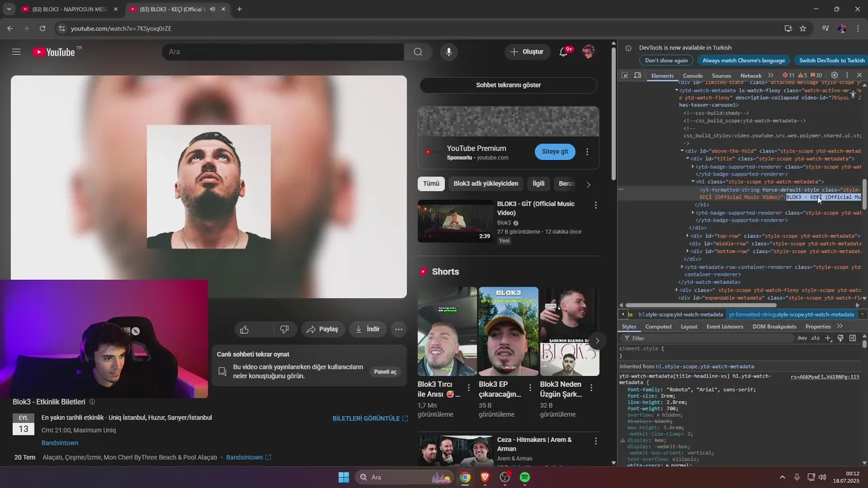Image resolution: width=868 pixels, height=488 pixels.
Task: Open menu for BLOK3 - GİT video
Action: pyautogui.click(x=596, y=205)
